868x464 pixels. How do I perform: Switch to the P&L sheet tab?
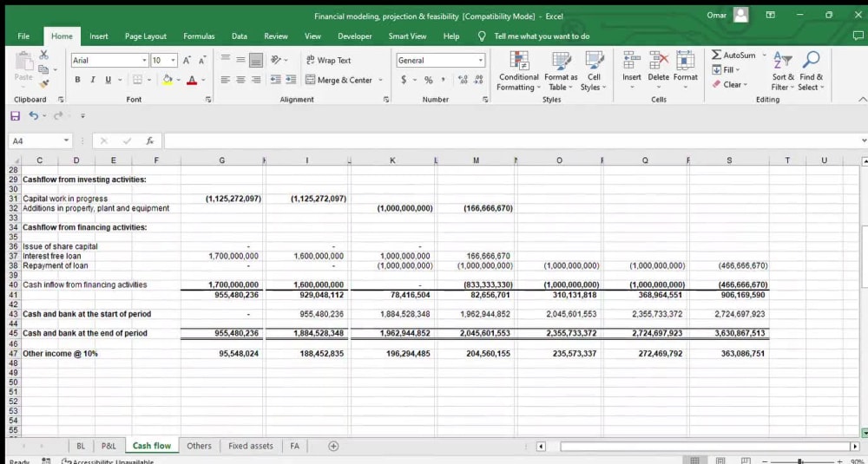point(108,446)
